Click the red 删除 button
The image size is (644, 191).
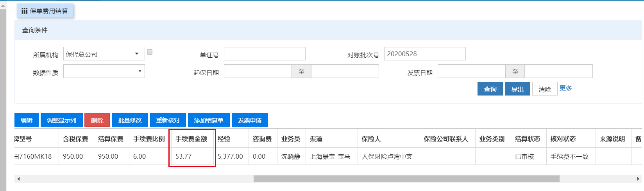97,120
